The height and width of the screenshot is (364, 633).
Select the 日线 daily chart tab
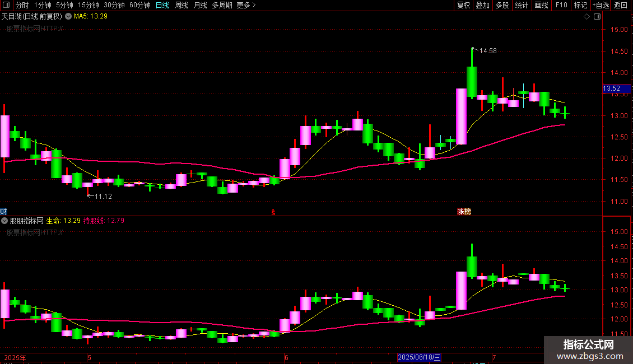(162, 5)
